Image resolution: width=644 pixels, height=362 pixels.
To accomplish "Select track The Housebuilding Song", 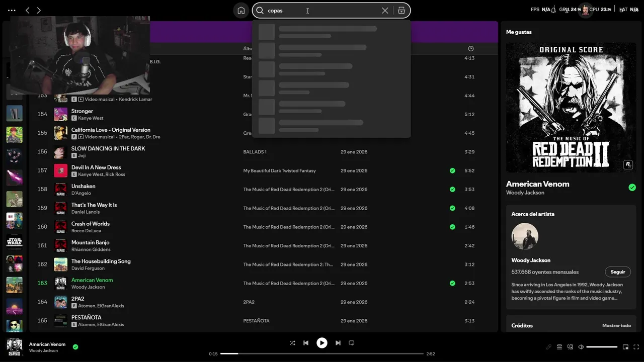I will tap(101, 261).
